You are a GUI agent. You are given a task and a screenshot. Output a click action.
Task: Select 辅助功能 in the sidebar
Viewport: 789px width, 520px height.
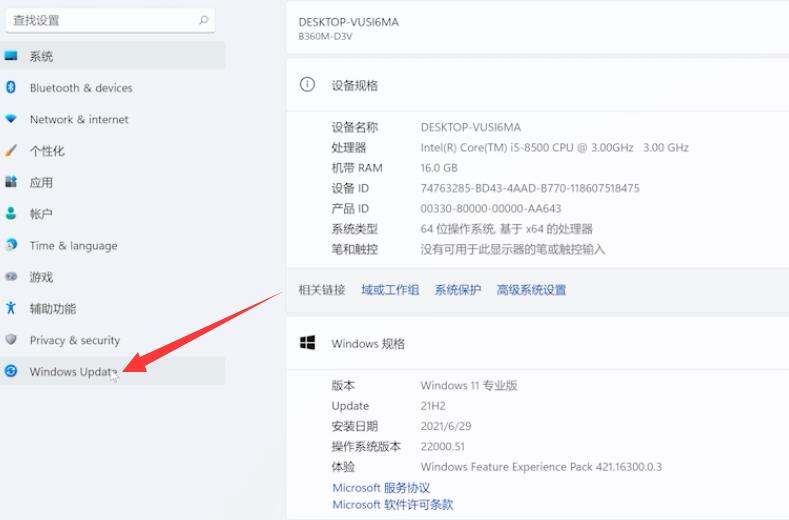(113, 308)
